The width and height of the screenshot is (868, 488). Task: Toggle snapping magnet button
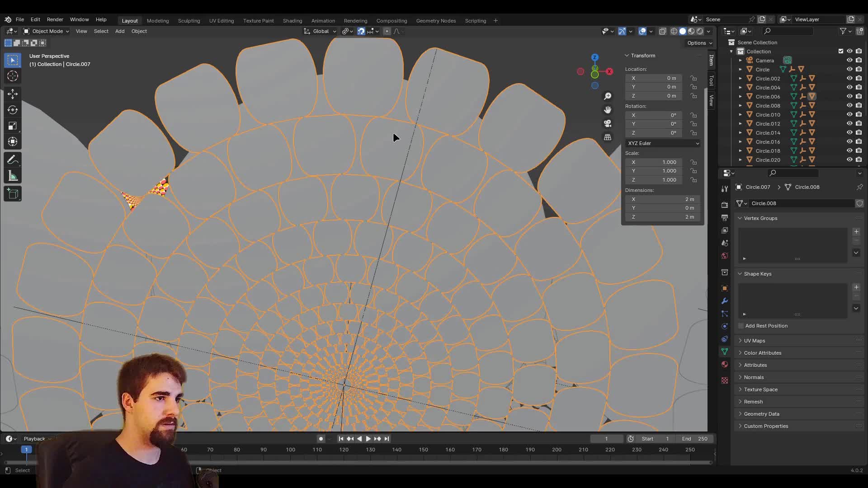(x=361, y=31)
